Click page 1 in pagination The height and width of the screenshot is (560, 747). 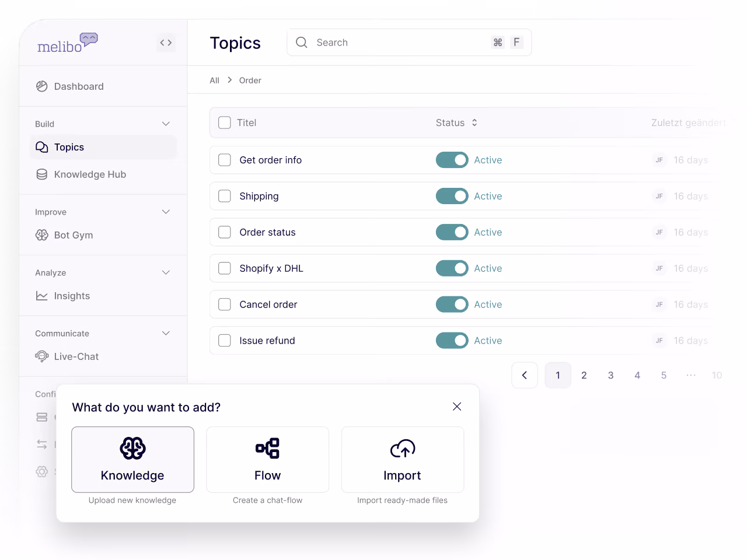coord(558,375)
